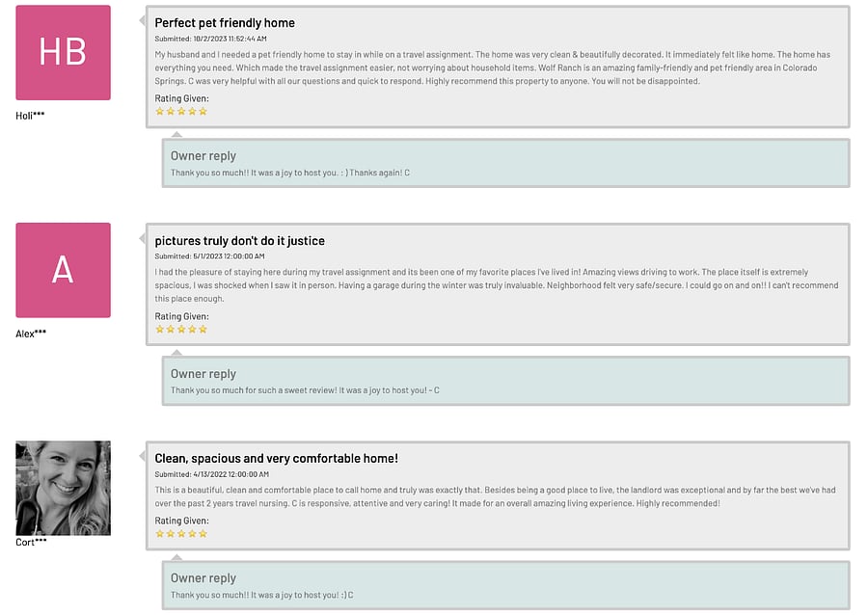Click the star rating on Alex's review
The image size is (868, 615).
tap(181, 330)
